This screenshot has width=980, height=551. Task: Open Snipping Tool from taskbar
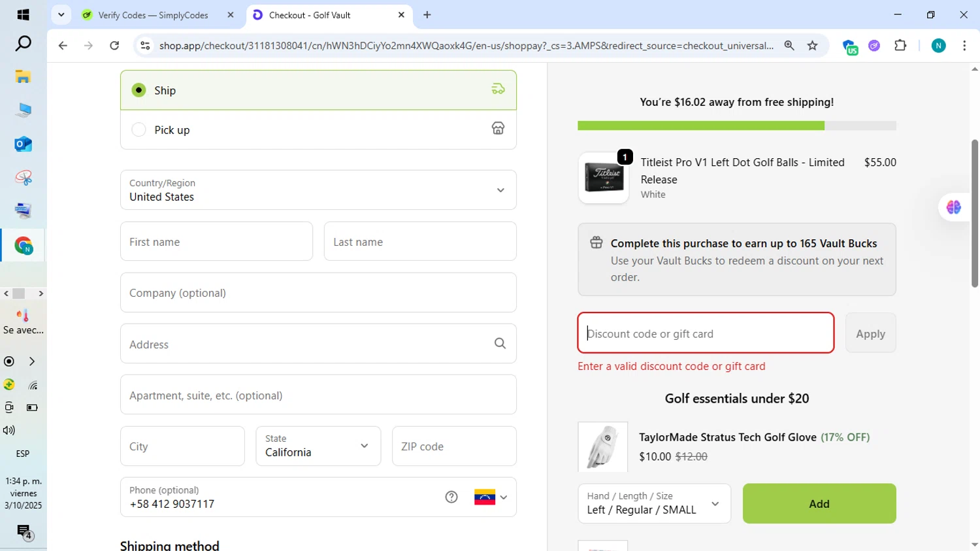click(x=23, y=177)
